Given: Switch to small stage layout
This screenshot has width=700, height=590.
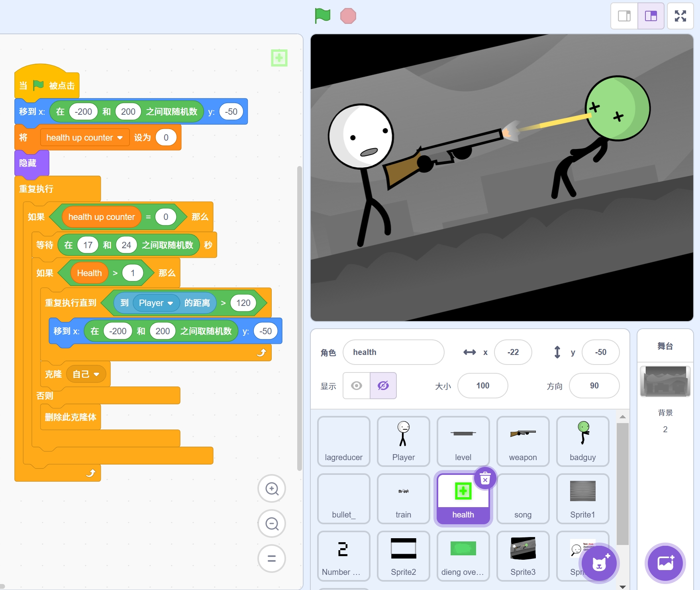Looking at the screenshot, I should [x=624, y=16].
